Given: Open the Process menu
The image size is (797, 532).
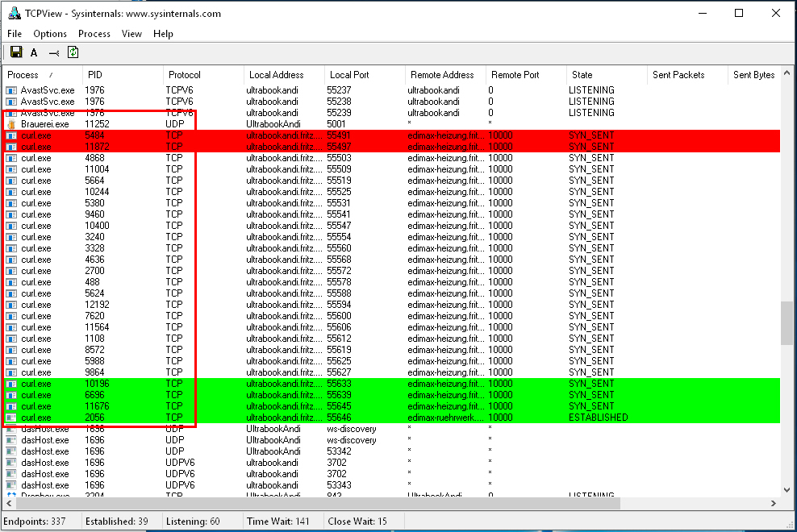Looking at the screenshot, I should (x=94, y=34).
